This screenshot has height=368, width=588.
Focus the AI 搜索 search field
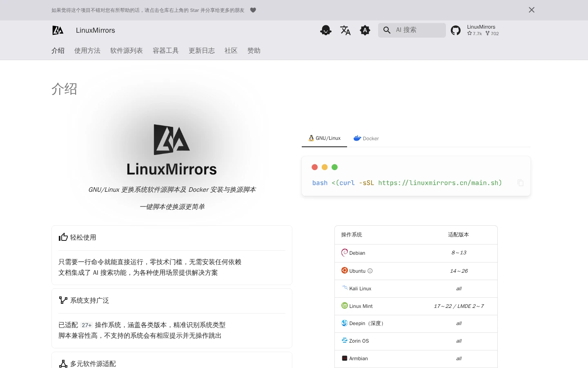click(x=412, y=30)
